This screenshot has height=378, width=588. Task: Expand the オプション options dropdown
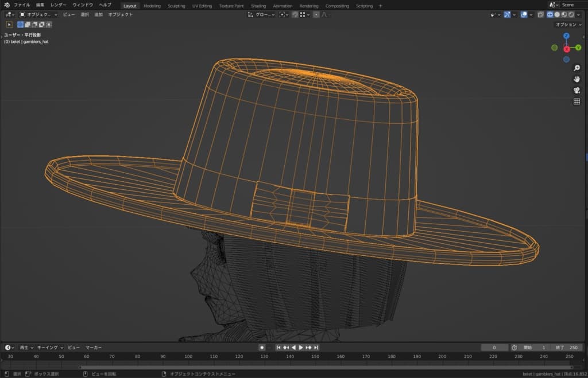click(568, 25)
